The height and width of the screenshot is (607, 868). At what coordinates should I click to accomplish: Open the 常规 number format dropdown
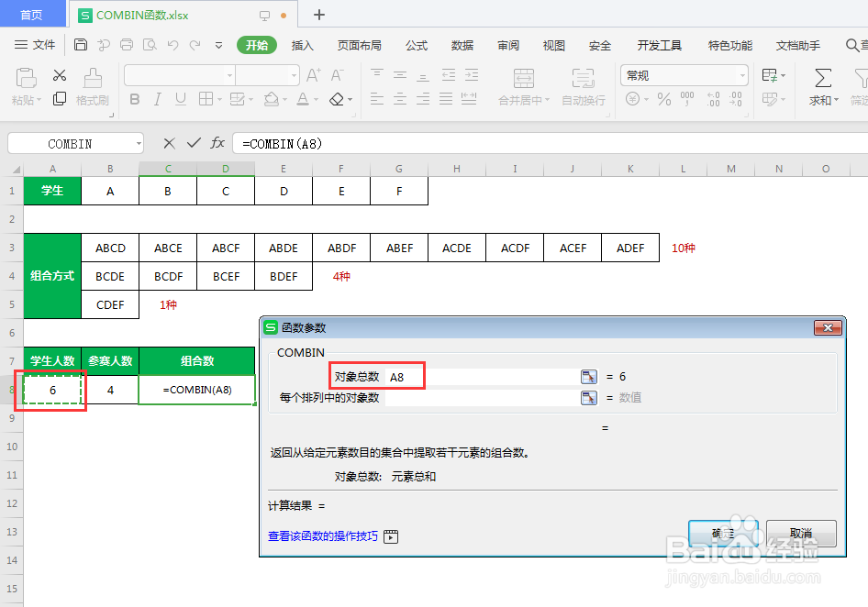click(x=742, y=75)
